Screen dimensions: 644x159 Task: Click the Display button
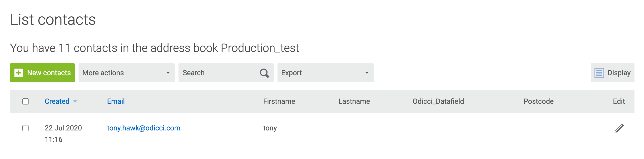tap(612, 73)
